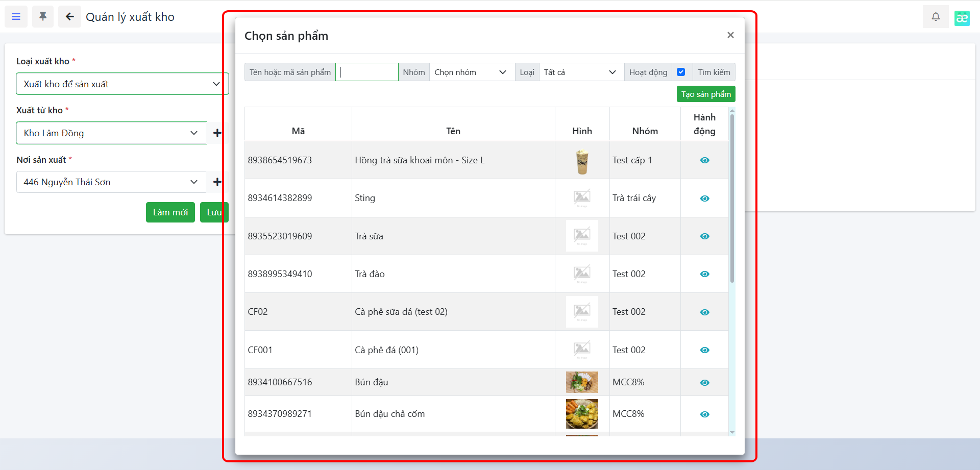The width and height of the screenshot is (980, 470).
Task: Open the notifications bell
Action: pos(935,17)
